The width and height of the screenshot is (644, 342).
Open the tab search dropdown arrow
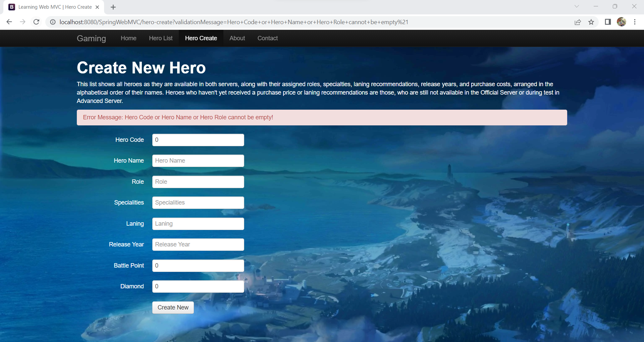[x=577, y=6]
